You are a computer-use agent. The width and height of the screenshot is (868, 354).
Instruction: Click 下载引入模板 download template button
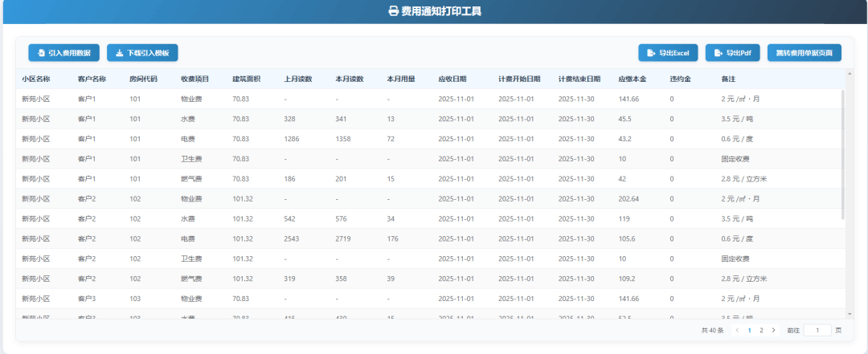[142, 53]
